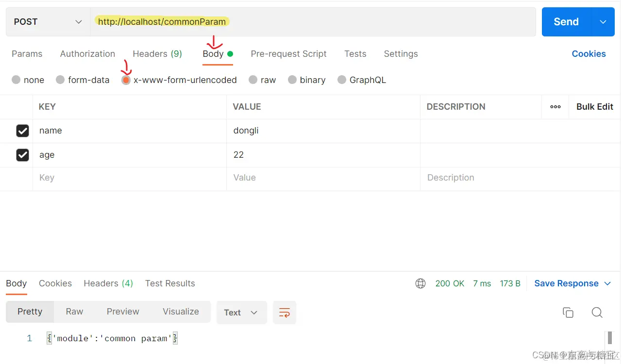Screen dimensions: 623x364
Task: Switch to the Tests tab
Action: (355, 54)
